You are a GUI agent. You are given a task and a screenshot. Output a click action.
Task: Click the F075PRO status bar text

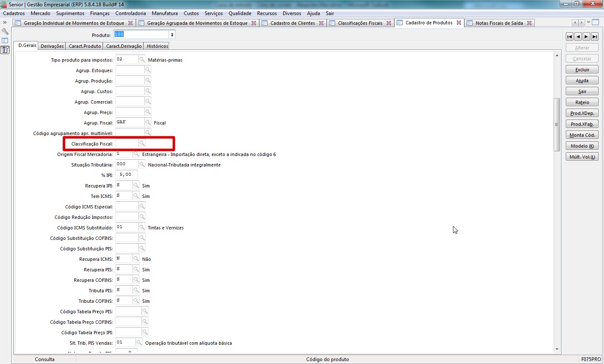point(591,359)
